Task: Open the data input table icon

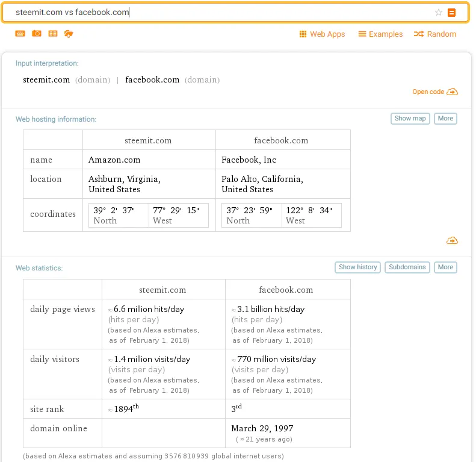Action: pos(53,34)
